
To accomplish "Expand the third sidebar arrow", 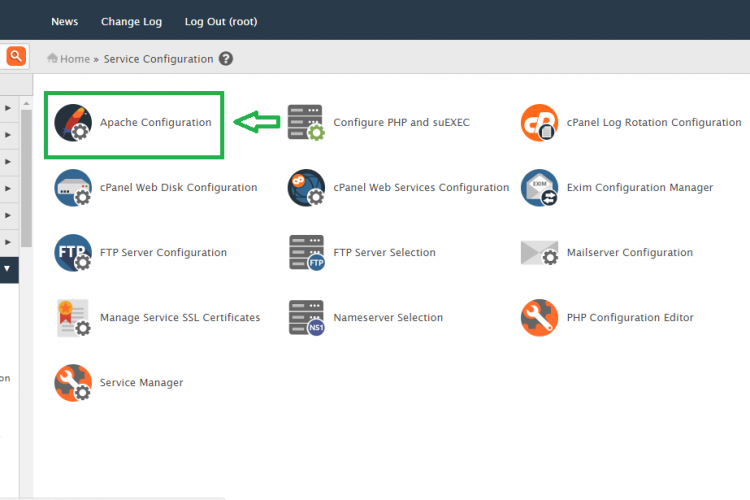I will tap(8, 162).
